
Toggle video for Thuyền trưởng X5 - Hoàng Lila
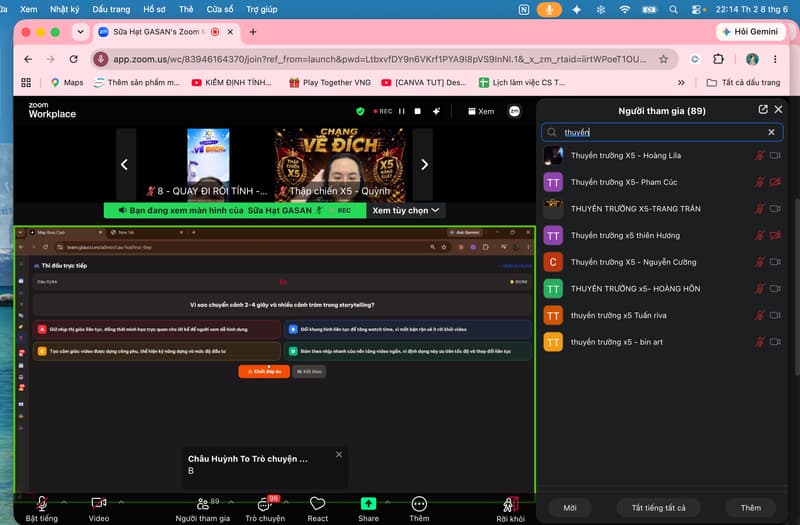(776, 155)
